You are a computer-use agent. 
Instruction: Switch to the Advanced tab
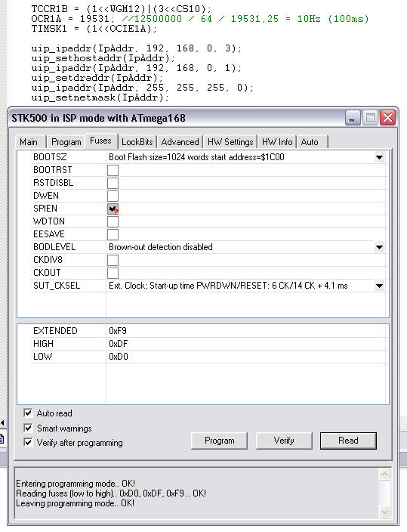pyautogui.click(x=180, y=142)
